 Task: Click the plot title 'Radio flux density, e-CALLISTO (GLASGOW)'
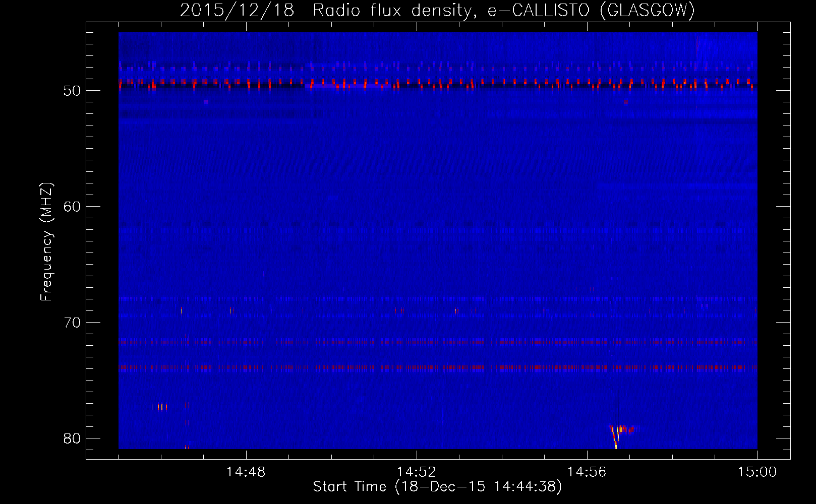click(x=504, y=10)
